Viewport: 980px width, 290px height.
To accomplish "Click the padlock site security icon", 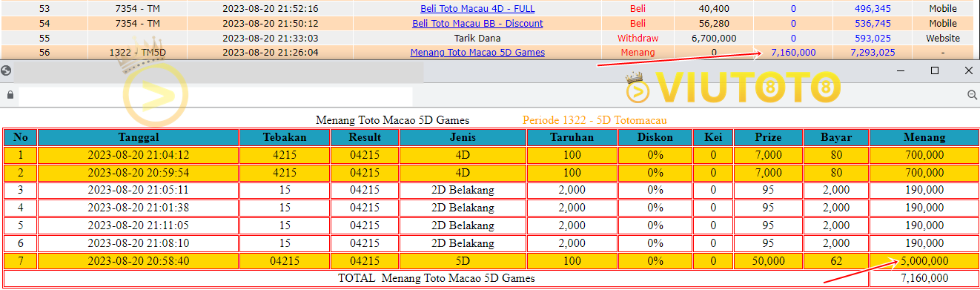I will [10, 95].
